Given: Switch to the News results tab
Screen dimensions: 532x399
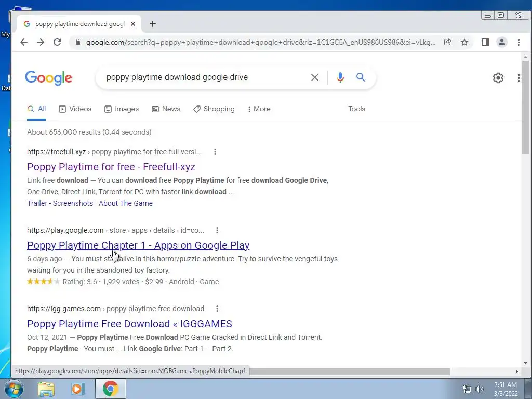Looking at the screenshot, I should 166,109.
